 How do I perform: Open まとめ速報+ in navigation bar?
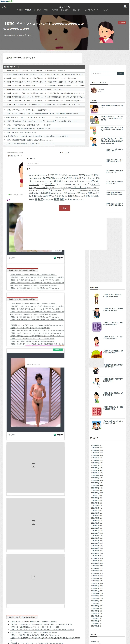tap(65, 10)
